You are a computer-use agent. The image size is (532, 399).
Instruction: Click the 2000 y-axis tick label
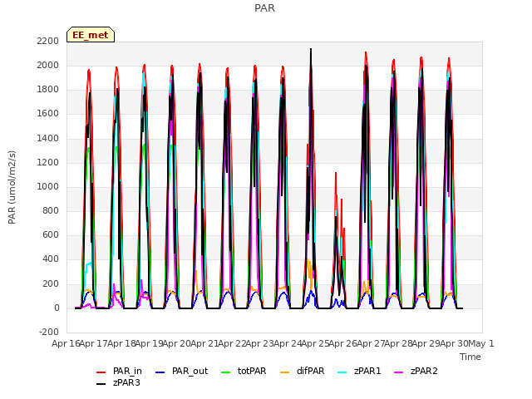pos(48,65)
